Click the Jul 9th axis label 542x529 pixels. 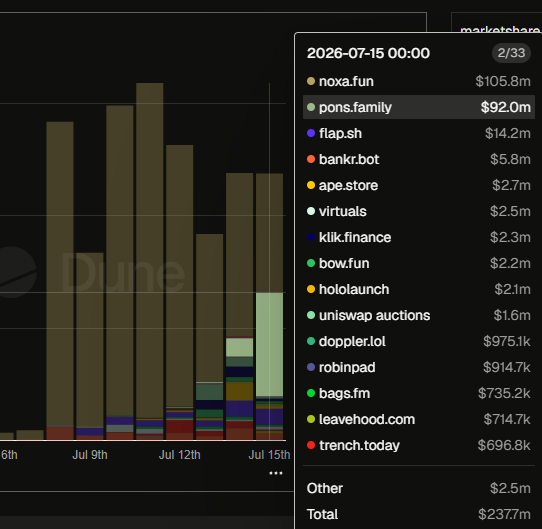pyautogui.click(x=90, y=455)
